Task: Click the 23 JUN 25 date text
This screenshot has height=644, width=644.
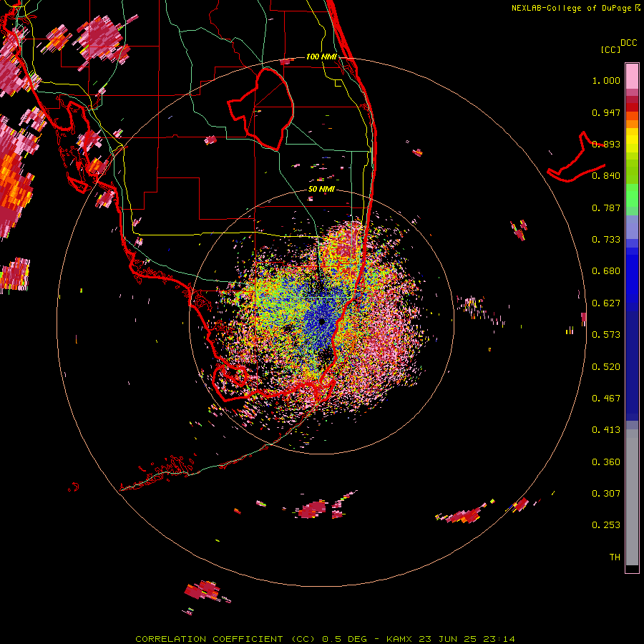Action: 448,639
